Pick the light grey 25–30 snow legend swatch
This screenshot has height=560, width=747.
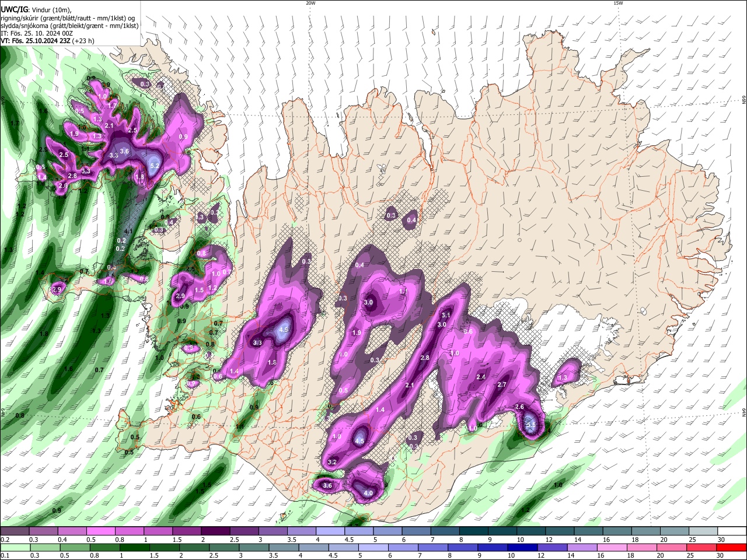pyautogui.click(x=703, y=531)
